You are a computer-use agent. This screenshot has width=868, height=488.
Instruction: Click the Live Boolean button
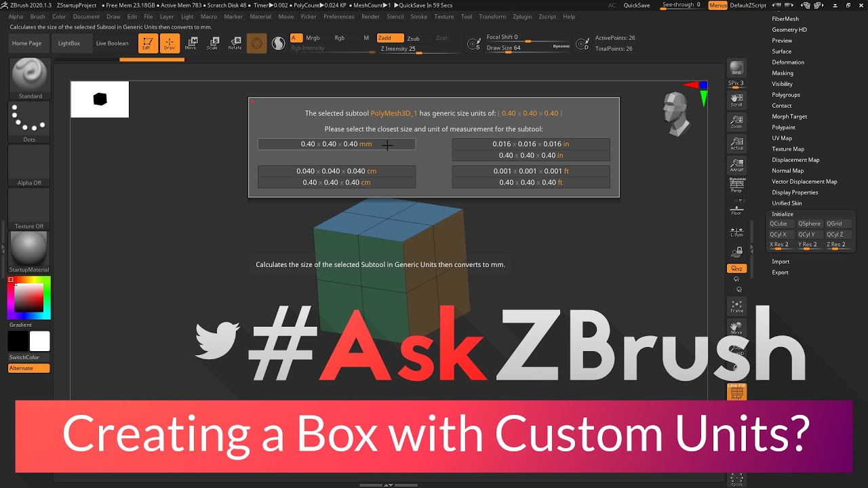(x=112, y=43)
